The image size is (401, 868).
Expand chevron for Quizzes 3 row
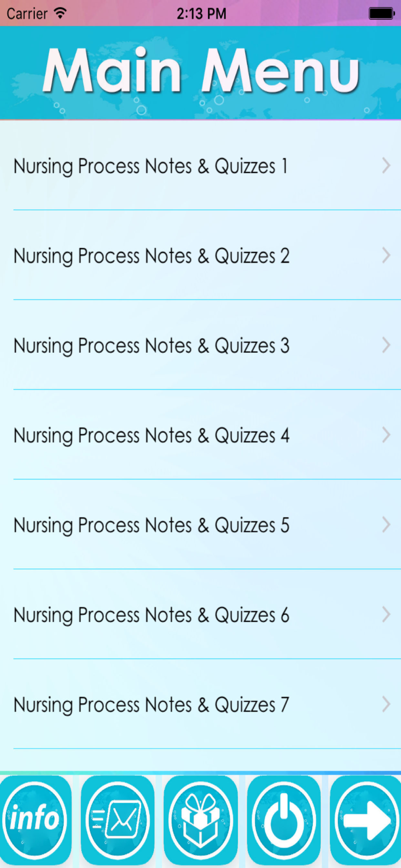point(386,345)
